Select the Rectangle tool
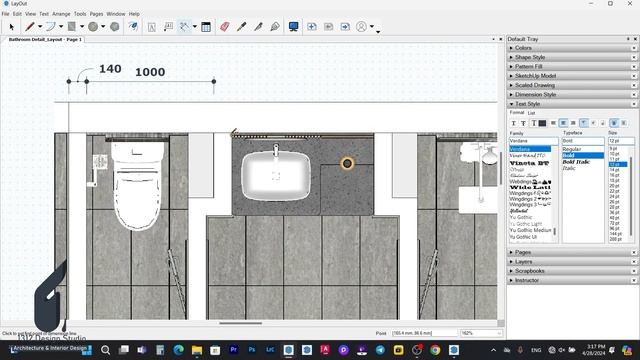Image resolution: width=640 pixels, height=360 pixels. 72,27
